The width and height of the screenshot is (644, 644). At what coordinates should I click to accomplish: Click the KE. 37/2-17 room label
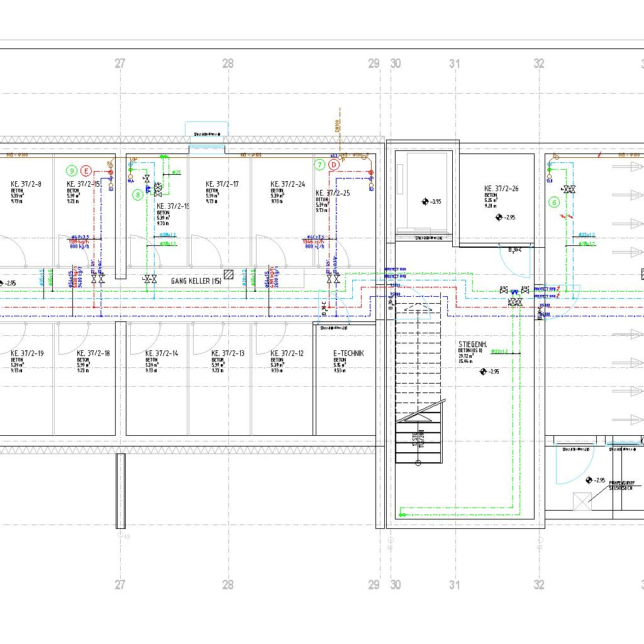tap(222, 184)
